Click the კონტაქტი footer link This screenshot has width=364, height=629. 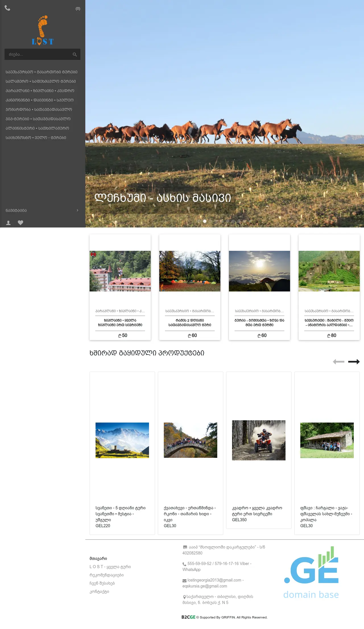[99, 592]
